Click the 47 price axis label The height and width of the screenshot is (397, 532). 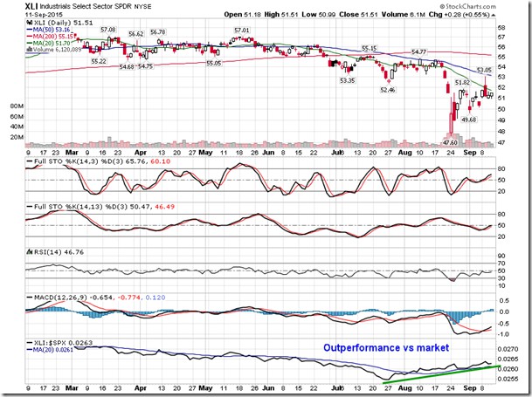(x=501, y=142)
